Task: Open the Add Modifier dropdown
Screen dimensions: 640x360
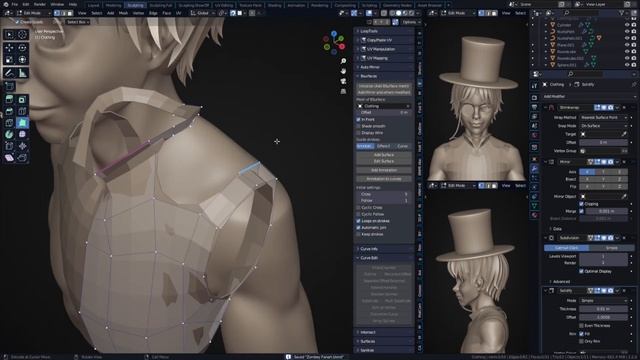Action: click(x=589, y=96)
